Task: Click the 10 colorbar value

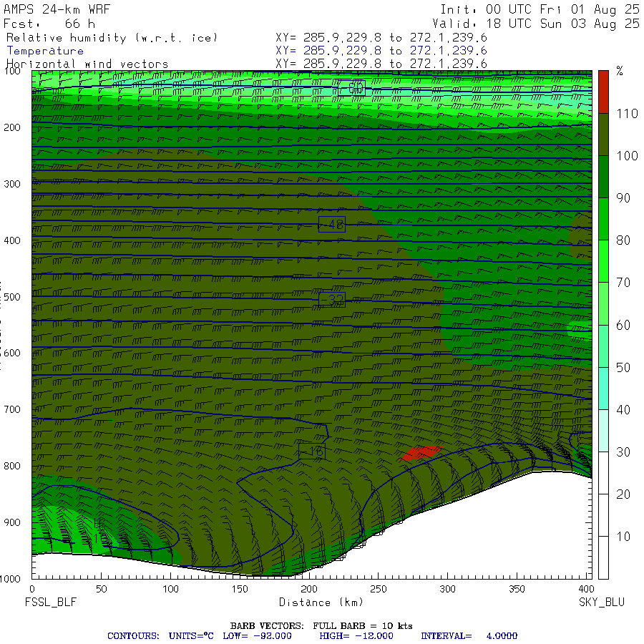Action: [x=623, y=537]
